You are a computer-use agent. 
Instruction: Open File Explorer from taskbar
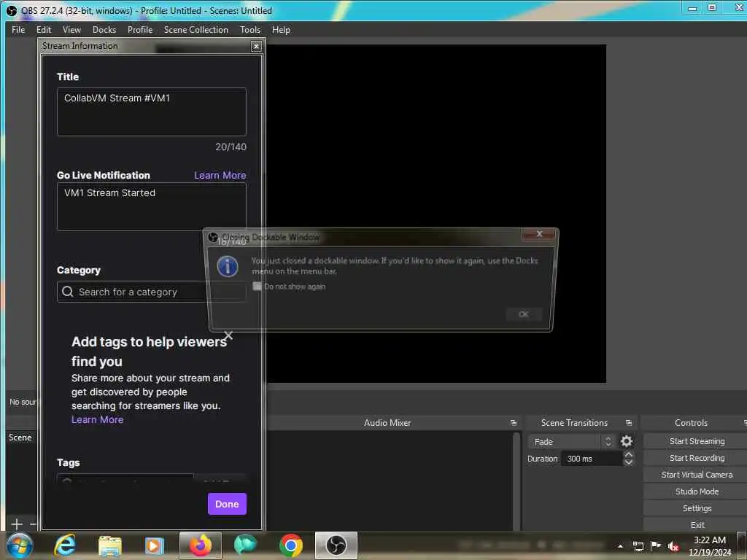click(x=110, y=545)
